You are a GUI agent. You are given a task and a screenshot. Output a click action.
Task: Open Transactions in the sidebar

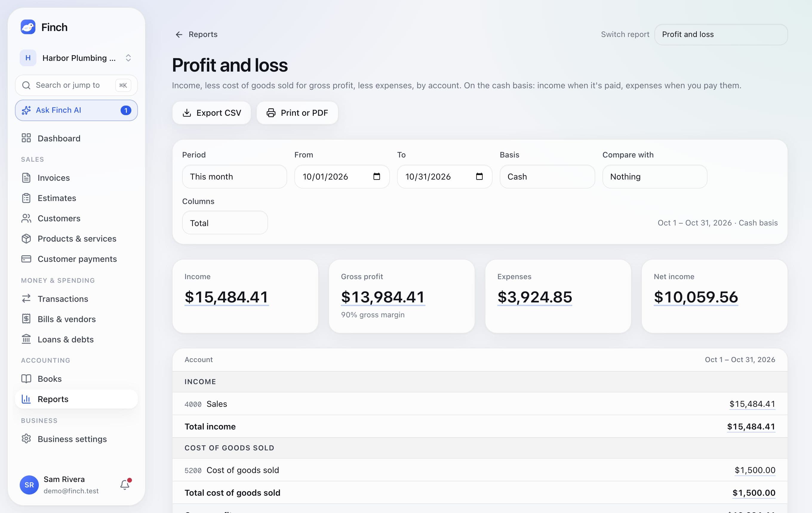[76, 299]
